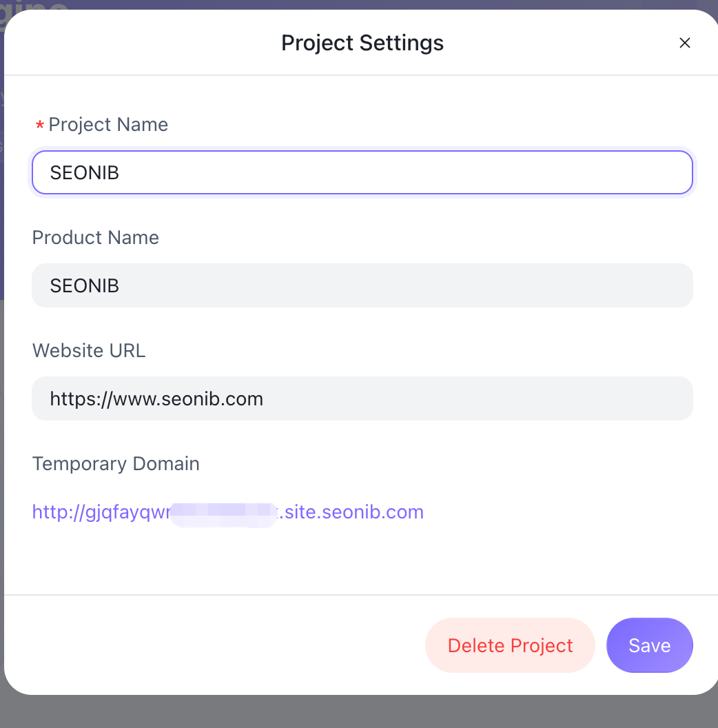This screenshot has height=728, width=718.
Task: Click the Project Name field label
Action: pyautogui.click(x=108, y=125)
